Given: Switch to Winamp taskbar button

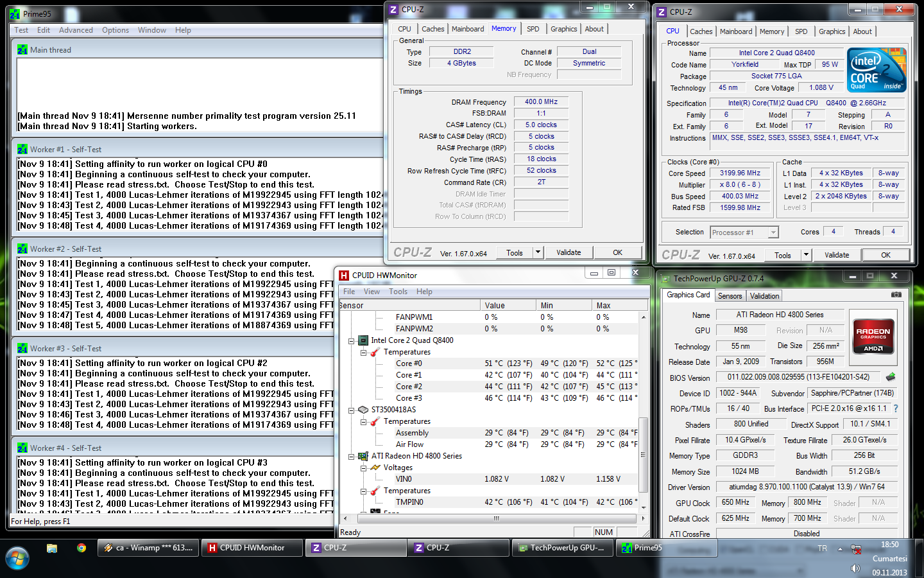Looking at the screenshot, I should pyautogui.click(x=148, y=548).
